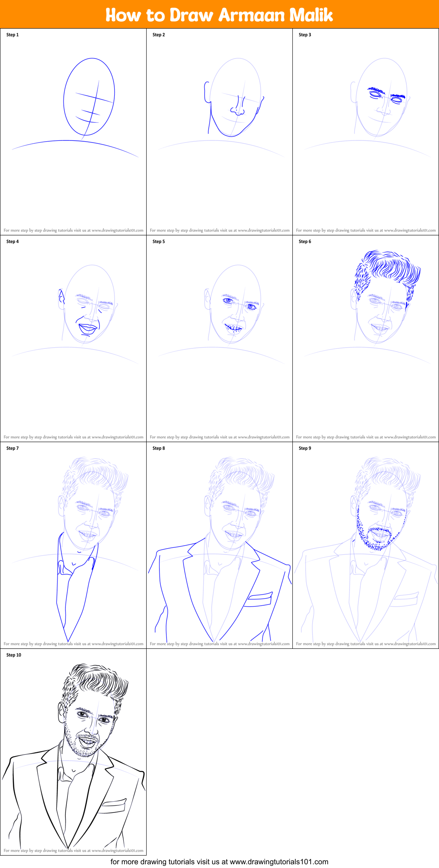Select the Step 2 nose and jaw drawing
Viewport: 439px width, 868px height.
point(235,108)
